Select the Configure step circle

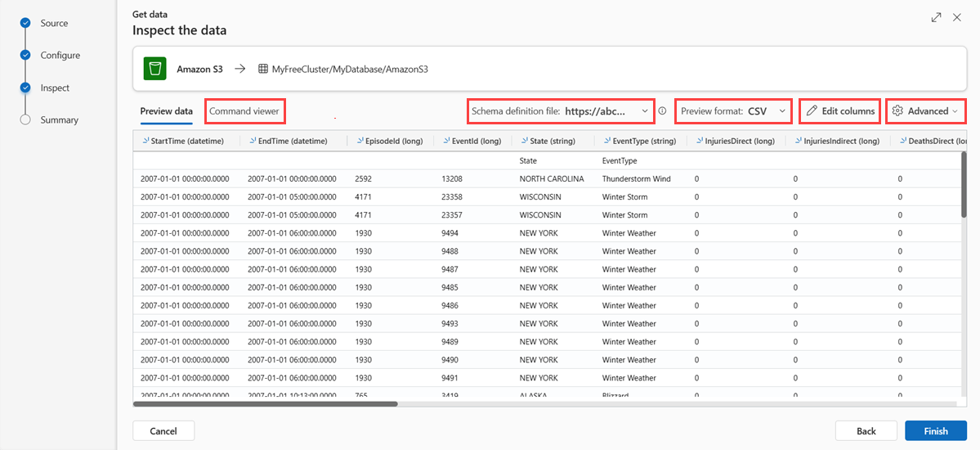point(25,56)
